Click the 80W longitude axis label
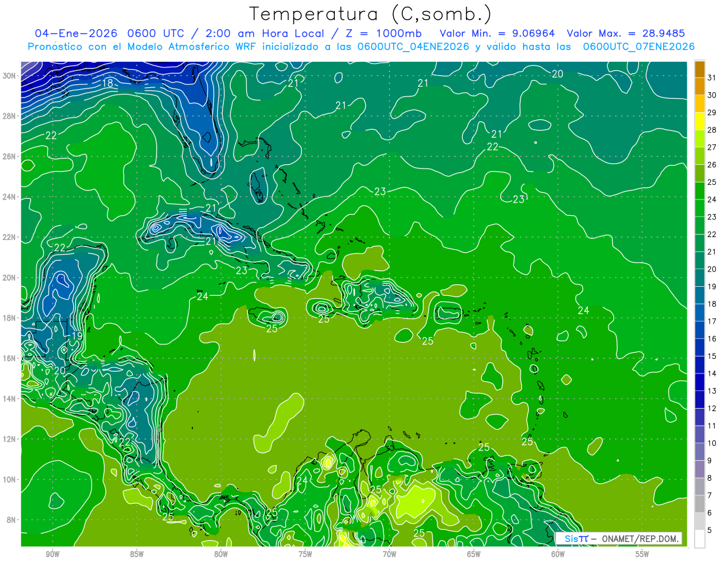 pyautogui.click(x=221, y=554)
